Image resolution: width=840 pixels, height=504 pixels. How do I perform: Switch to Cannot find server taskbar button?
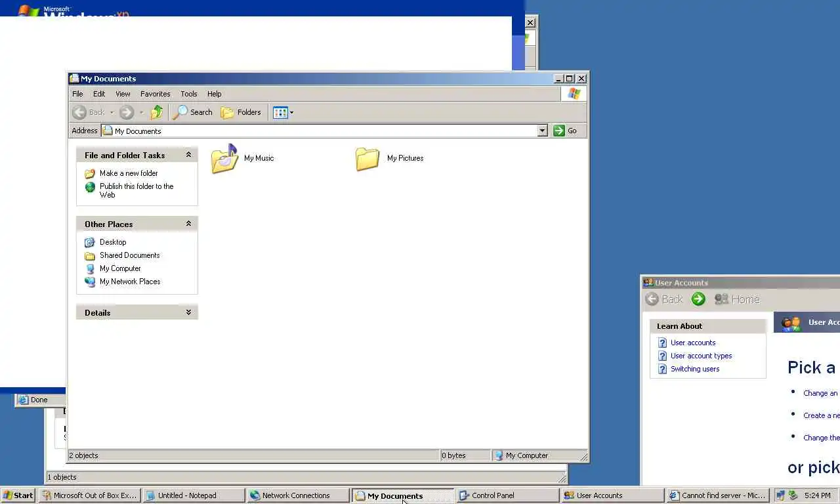717,495
